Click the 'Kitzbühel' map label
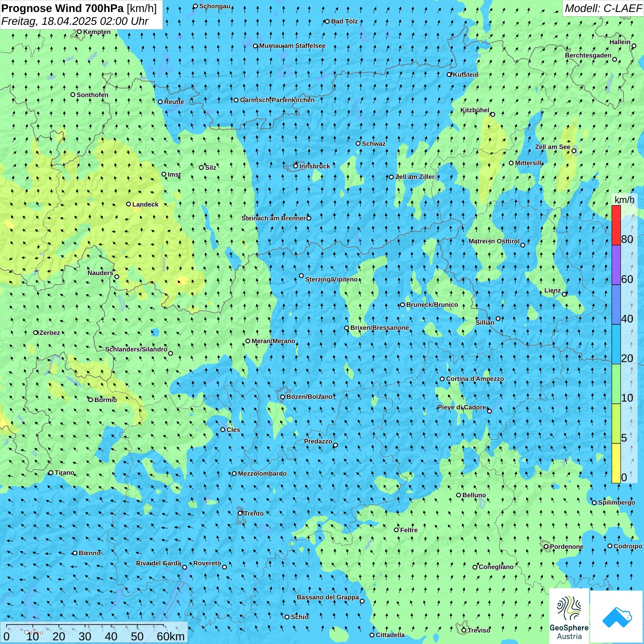The image size is (644, 644). [x=475, y=110]
